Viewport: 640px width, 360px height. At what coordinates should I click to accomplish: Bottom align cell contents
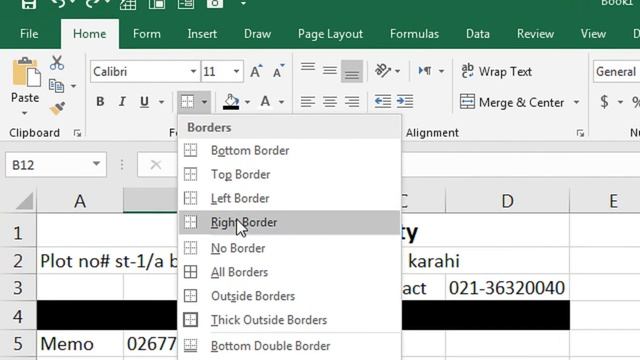352,71
